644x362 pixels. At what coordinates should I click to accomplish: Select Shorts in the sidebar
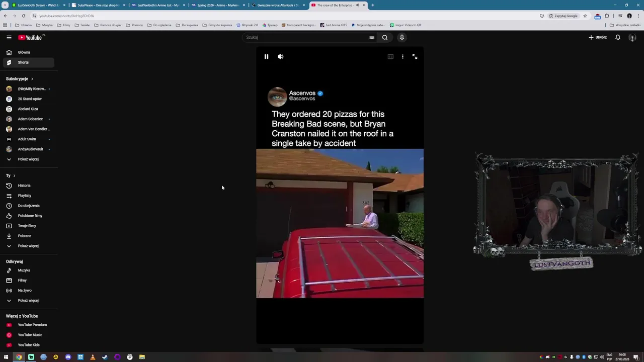click(28, 62)
